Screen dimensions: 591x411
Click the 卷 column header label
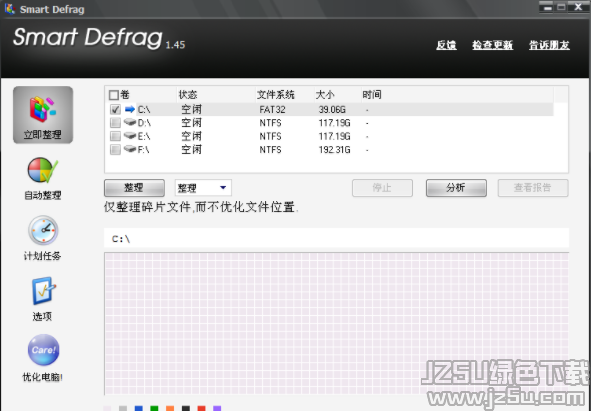point(125,95)
